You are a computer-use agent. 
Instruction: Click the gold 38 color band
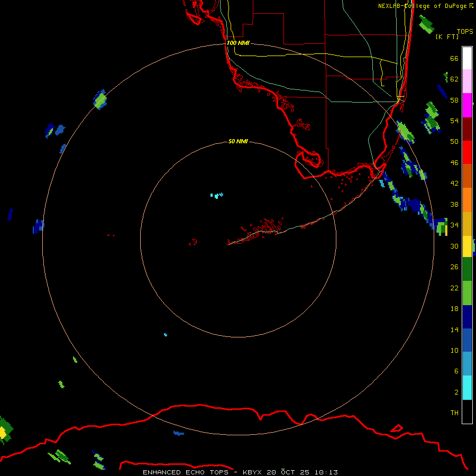467,224
